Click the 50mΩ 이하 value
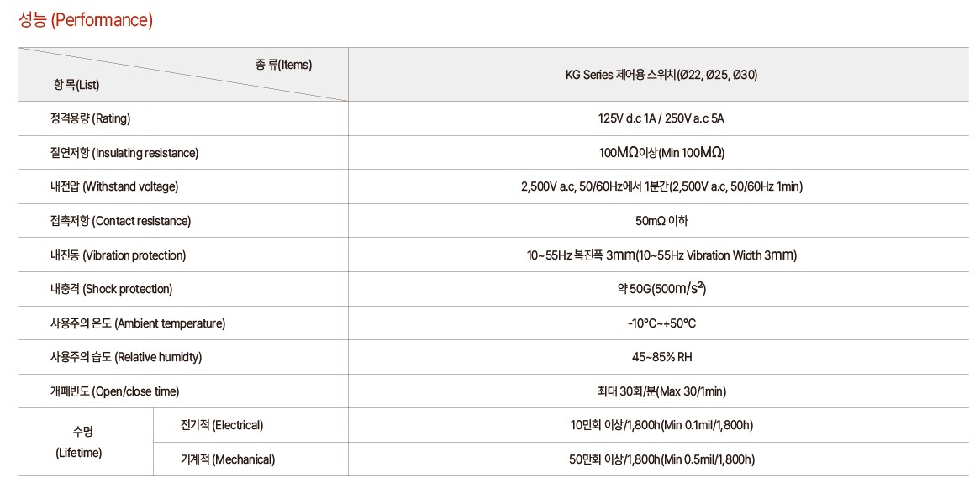The width and height of the screenshot is (980, 483). pos(661,221)
